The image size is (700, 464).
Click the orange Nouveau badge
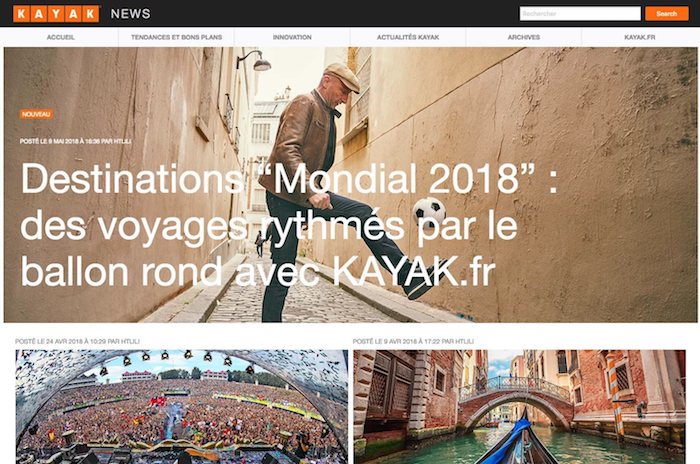(36, 114)
